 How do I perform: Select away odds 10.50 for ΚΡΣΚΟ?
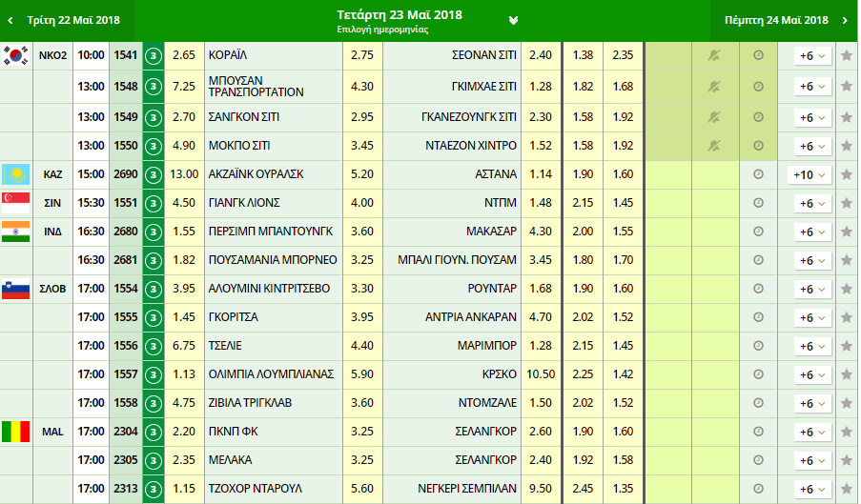(x=540, y=374)
